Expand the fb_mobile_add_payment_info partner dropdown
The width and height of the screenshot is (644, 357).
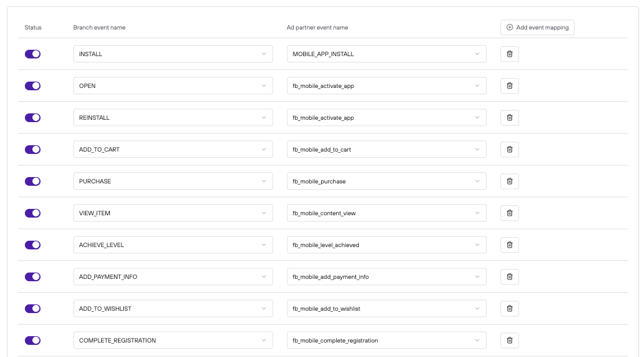point(387,277)
